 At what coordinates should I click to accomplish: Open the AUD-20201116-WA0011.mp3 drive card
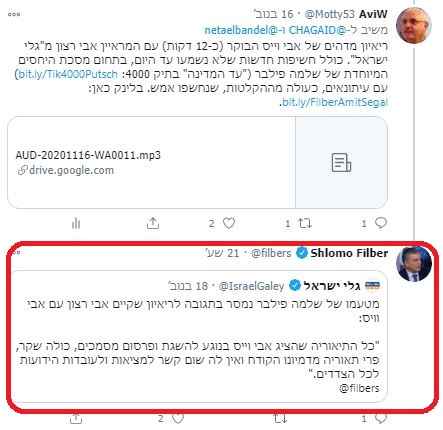(197, 163)
